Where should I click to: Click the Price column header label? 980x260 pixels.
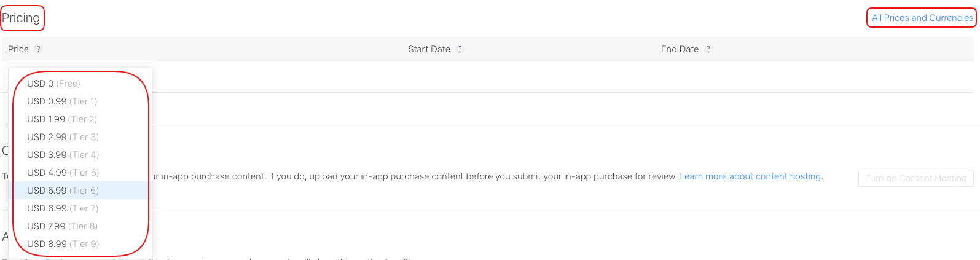(x=18, y=49)
